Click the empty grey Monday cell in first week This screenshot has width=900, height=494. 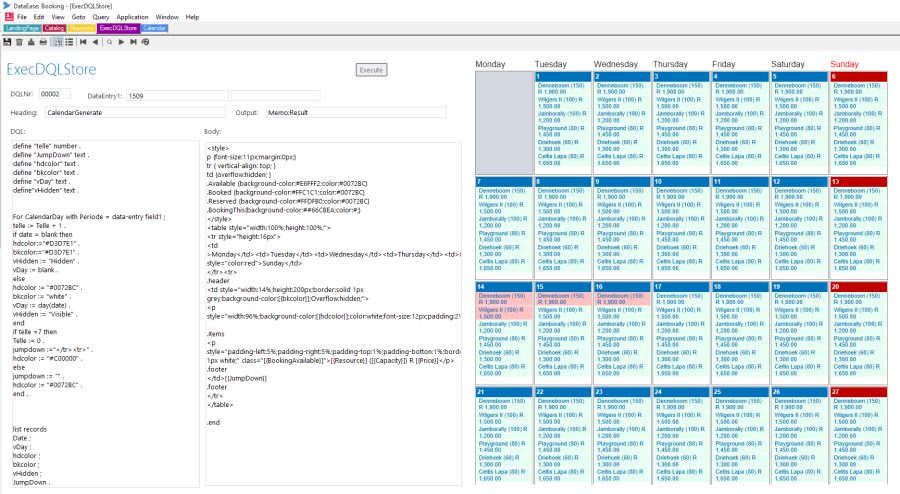504,123
